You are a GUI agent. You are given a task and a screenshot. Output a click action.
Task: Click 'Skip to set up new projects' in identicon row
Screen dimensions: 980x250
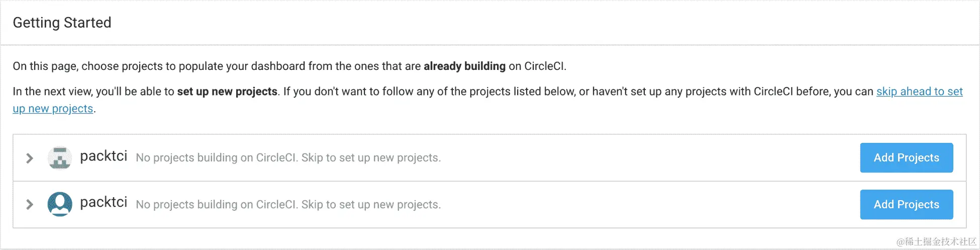coord(371,158)
